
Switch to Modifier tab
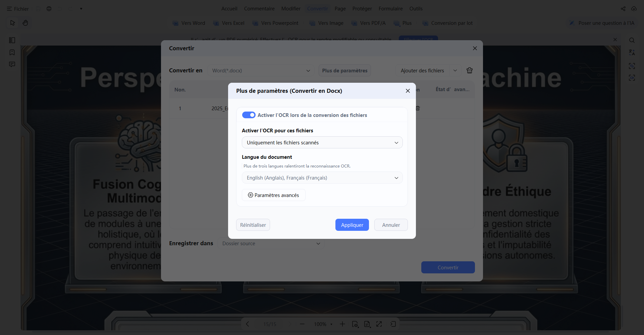(291, 9)
